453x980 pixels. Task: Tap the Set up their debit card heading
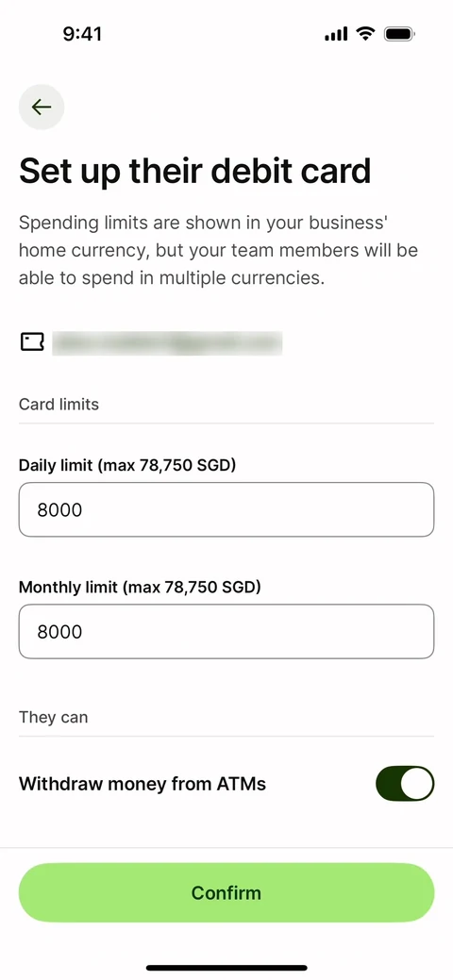tap(195, 171)
